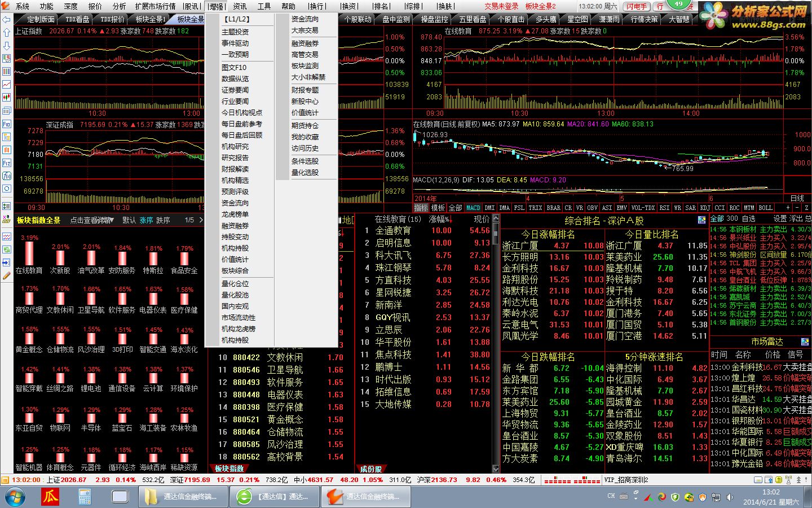Open the 板块指数 bottom tab
Screen dimensions: 812x508
(x=229, y=468)
